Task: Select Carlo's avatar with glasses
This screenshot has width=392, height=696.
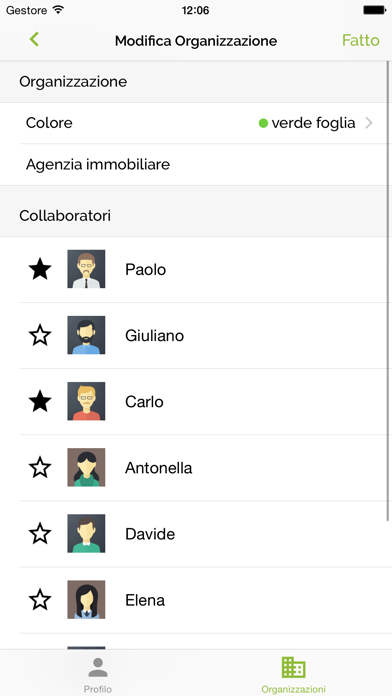Action: (x=86, y=401)
